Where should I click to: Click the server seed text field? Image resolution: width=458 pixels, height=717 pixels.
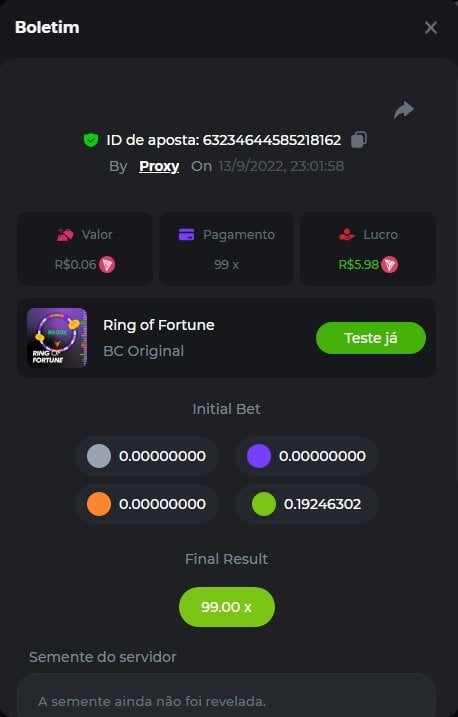point(227,695)
